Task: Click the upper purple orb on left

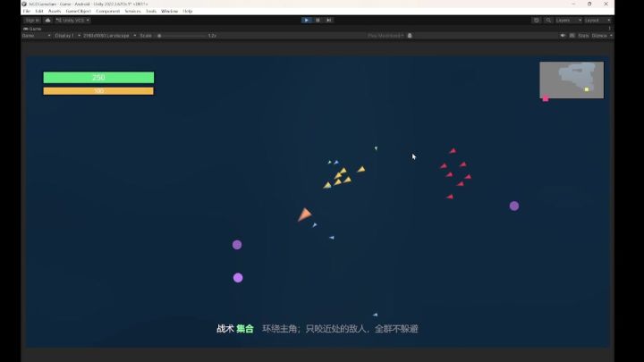Action: pyautogui.click(x=237, y=245)
